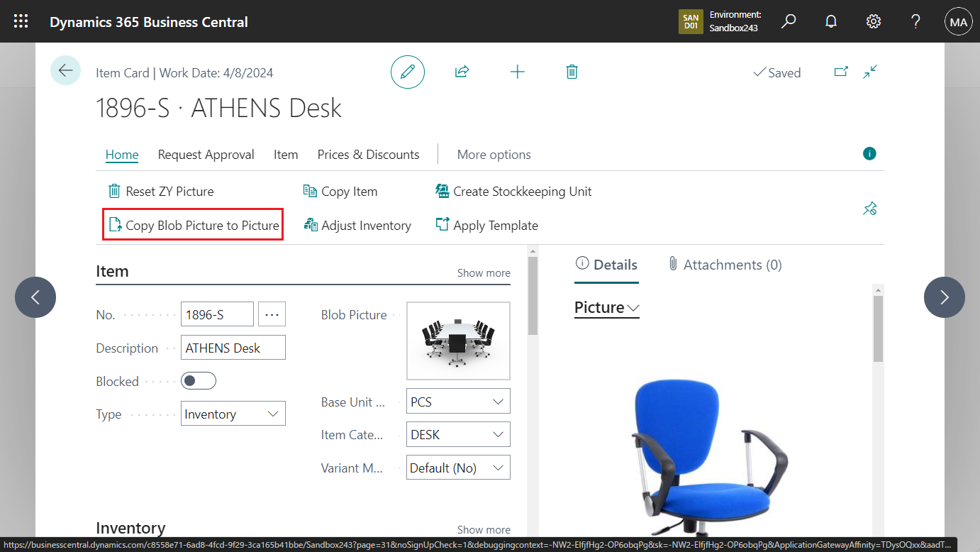The width and height of the screenshot is (980, 552).
Task: Open Dynamics 365 settings gear
Action: coord(873,21)
